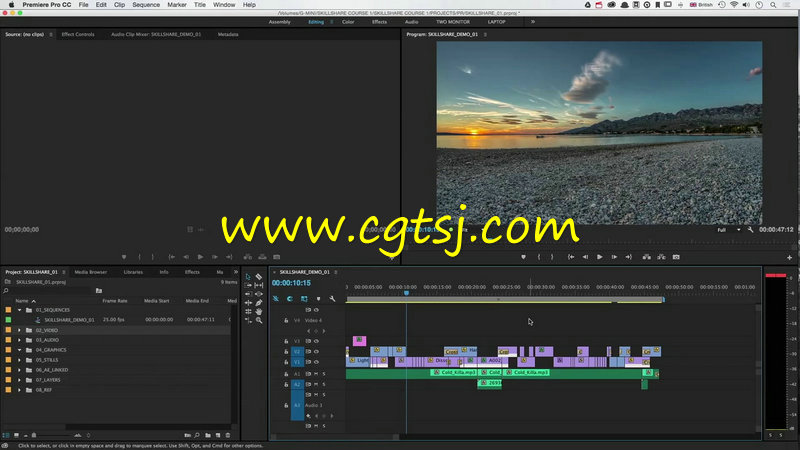Switch Project panel to List View

point(6,435)
